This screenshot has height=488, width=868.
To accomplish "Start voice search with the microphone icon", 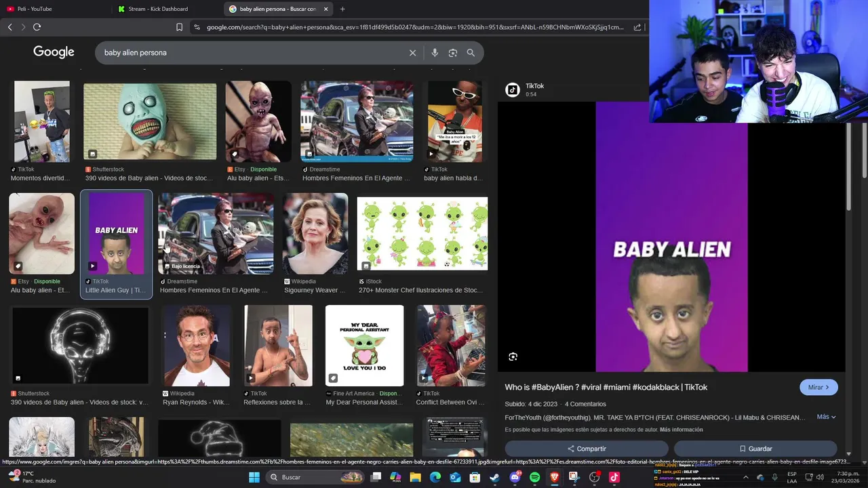I will [x=435, y=53].
